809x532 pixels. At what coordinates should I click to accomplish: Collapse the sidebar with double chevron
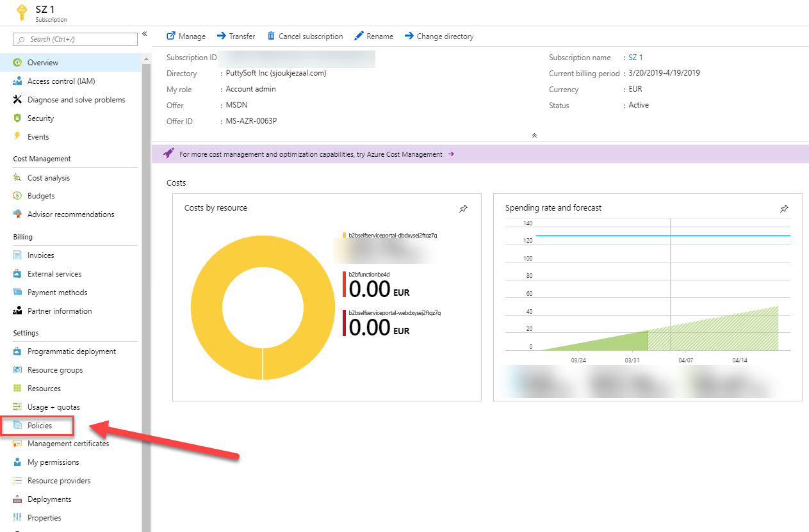tap(145, 33)
